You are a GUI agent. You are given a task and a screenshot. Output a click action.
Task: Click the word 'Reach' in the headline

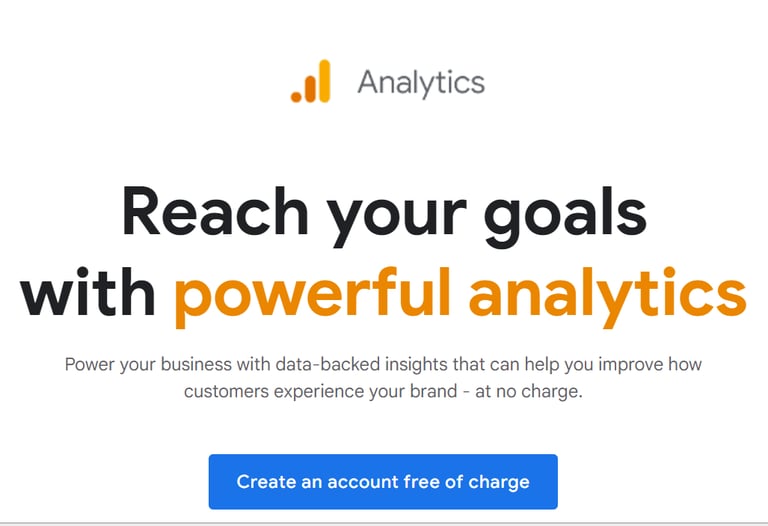click(215, 211)
